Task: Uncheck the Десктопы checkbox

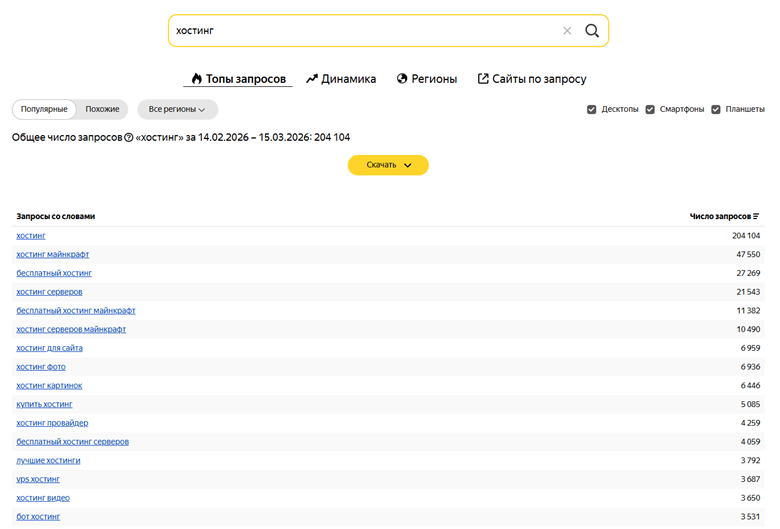Action: (x=592, y=109)
